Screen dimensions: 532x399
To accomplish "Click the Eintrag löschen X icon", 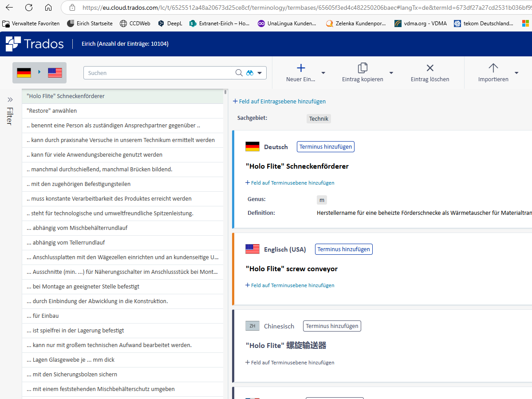I will click(430, 68).
